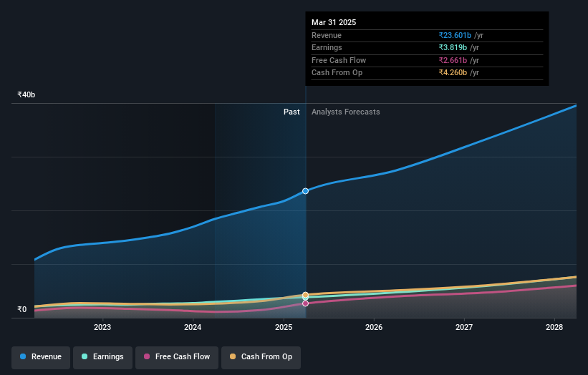The height and width of the screenshot is (375, 588).
Task: Click the 'Analysts Forecasts' label
Action: coord(345,112)
